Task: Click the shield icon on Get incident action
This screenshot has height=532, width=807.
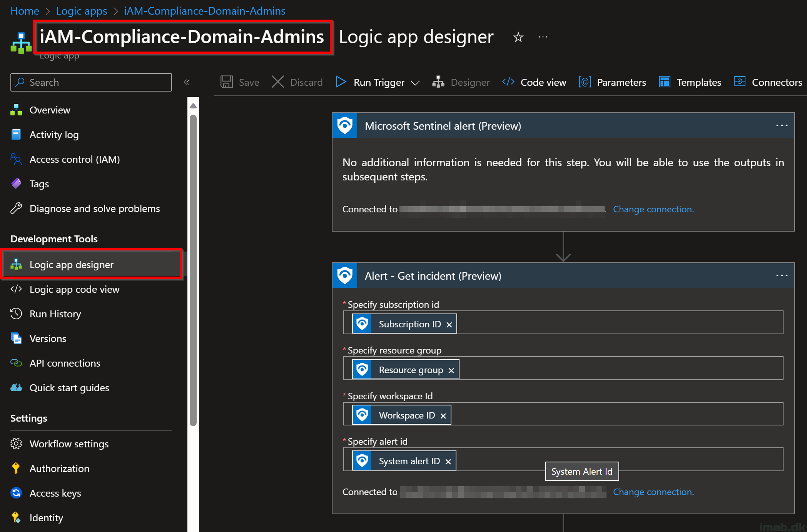Action: [345, 275]
